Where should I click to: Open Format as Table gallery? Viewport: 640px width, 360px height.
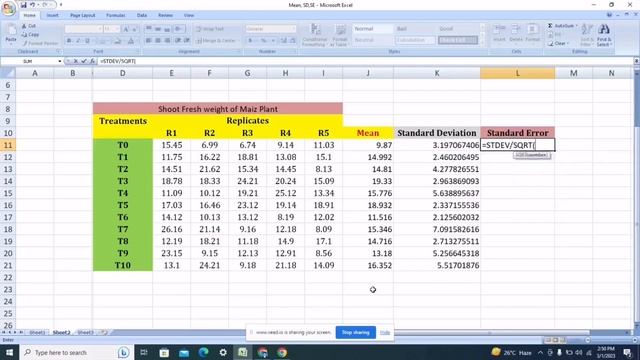click(x=340, y=34)
